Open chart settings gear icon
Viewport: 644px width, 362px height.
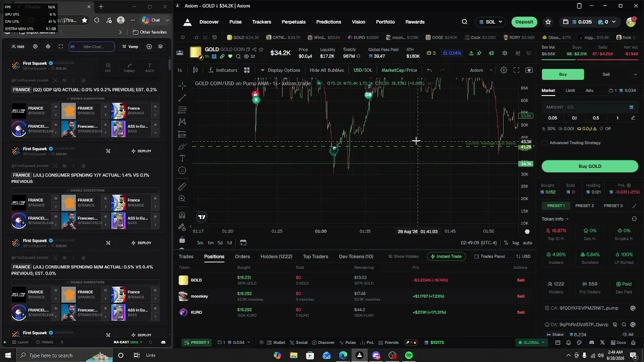pos(504,70)
